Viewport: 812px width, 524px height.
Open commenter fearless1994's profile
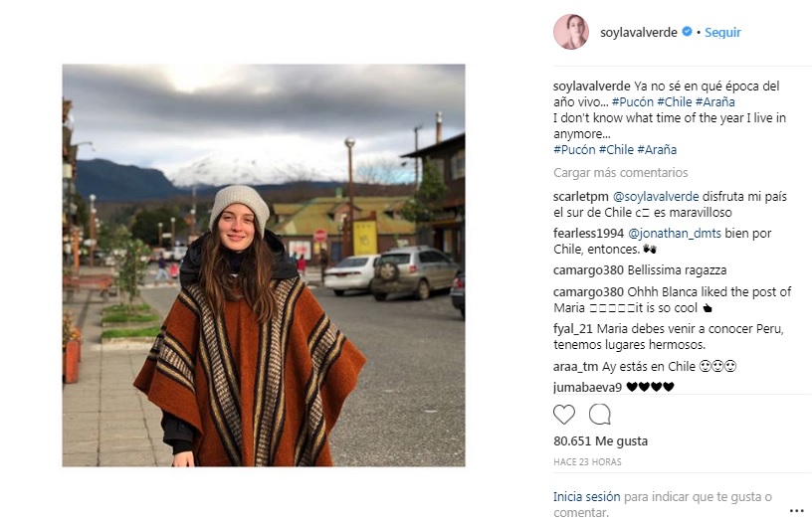click(x=588, y=234)
